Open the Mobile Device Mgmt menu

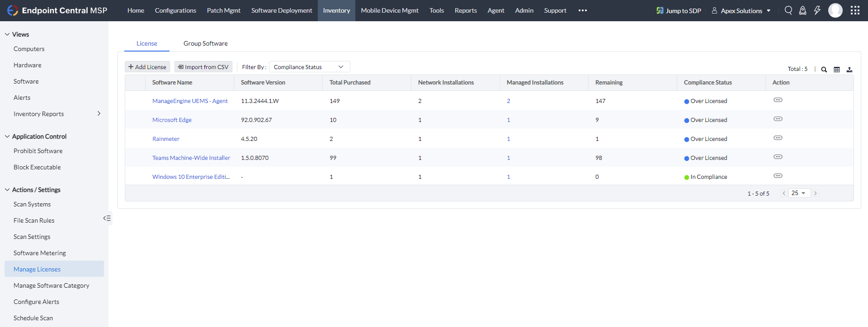click(x=390, y=10)
